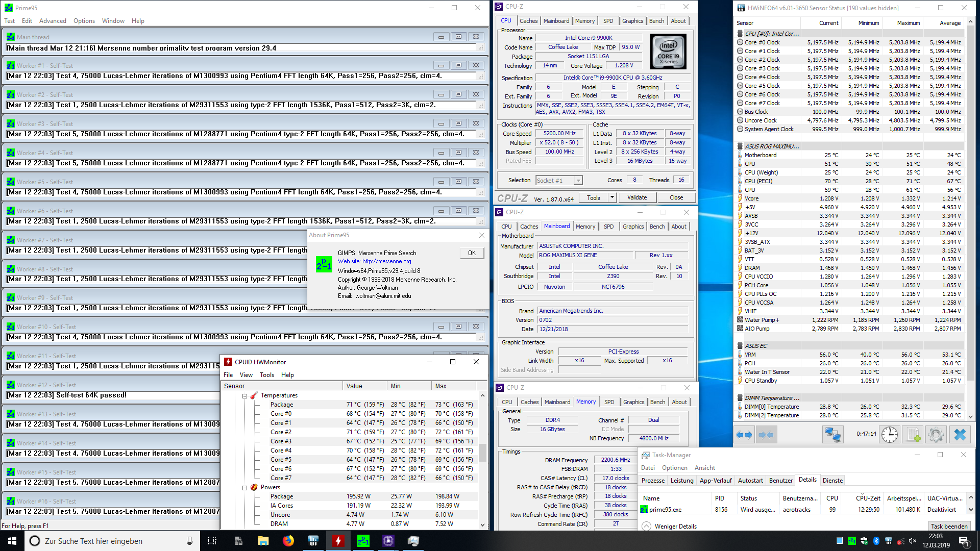
Task: Open the mersenne.org web site link
Action: pos(386,261)
